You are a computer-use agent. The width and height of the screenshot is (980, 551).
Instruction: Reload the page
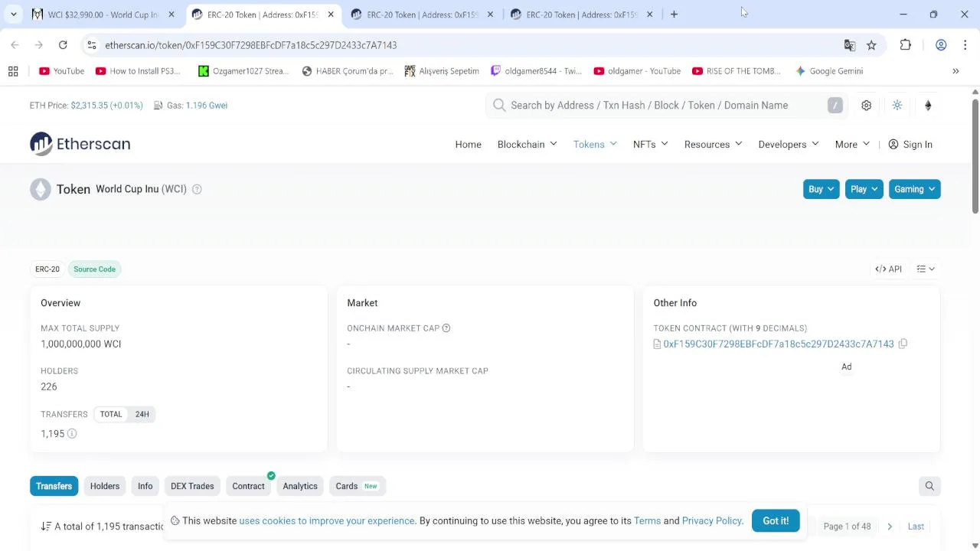click(63, 45)
